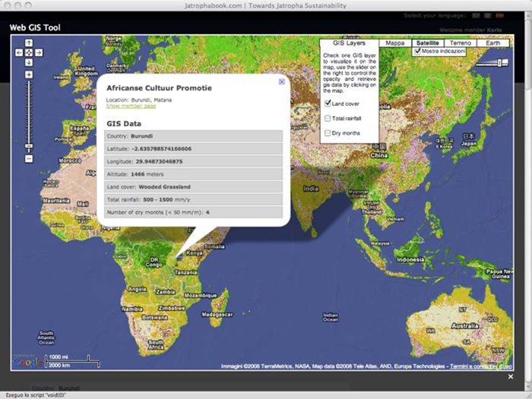Switch to Mappa map view

395,43
